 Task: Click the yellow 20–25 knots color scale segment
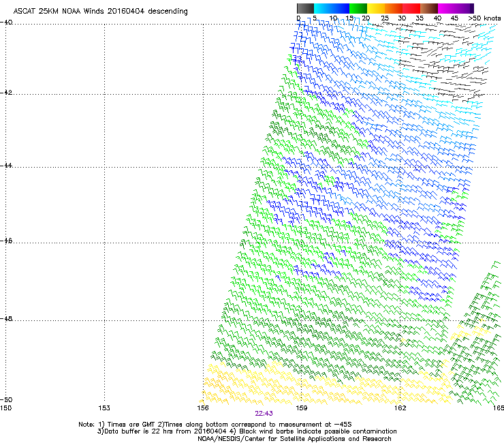[376, 8]
